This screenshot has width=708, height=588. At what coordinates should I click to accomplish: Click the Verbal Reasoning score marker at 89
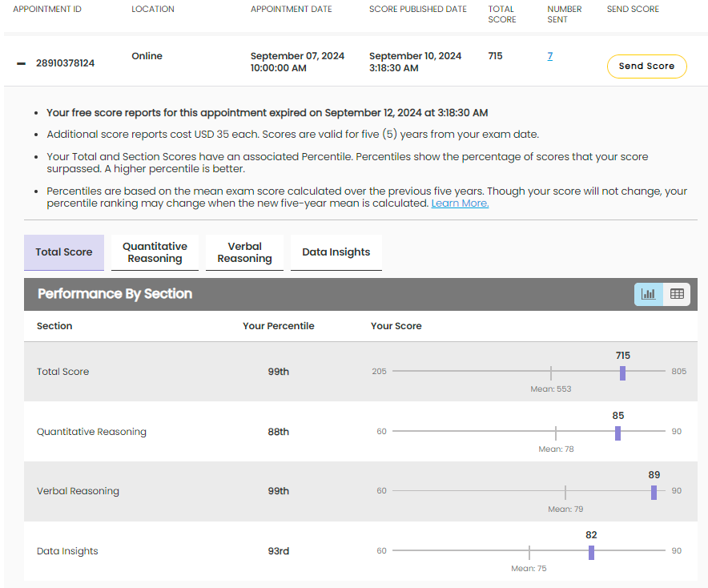pyautogui.click(x=654, y=492)
